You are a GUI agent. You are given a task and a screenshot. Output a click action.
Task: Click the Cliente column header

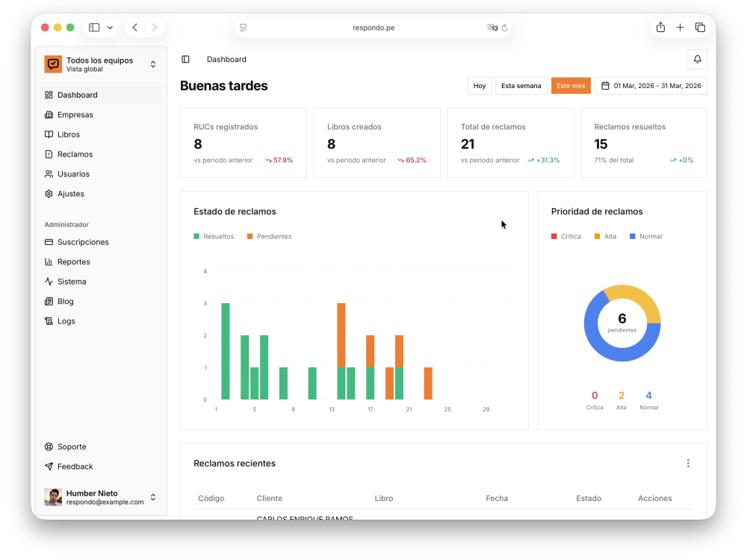pos(269,498)
